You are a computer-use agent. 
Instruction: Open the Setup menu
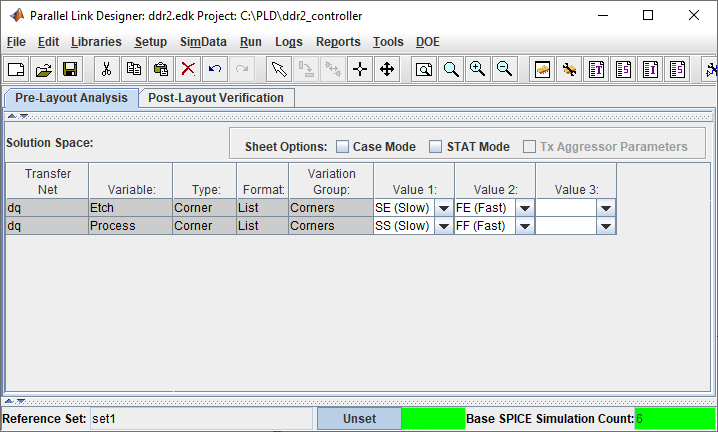coord(151,42)
